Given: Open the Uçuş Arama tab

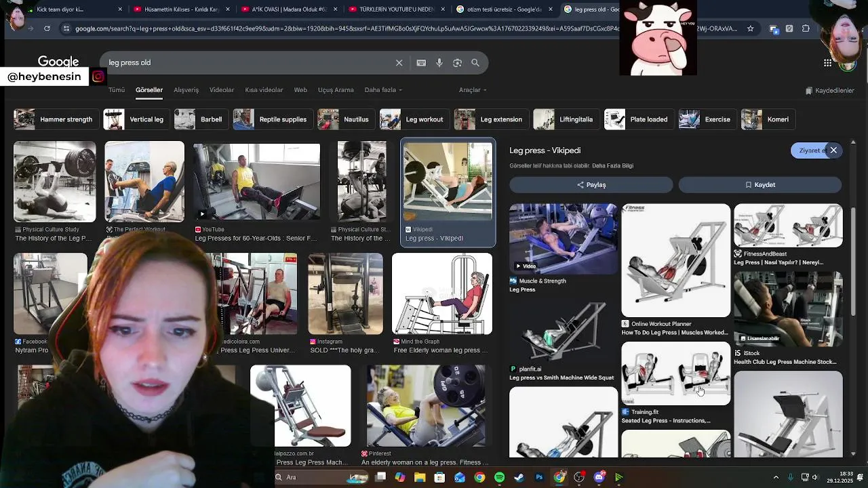Looking at the screenshot, I should [336, 90].
